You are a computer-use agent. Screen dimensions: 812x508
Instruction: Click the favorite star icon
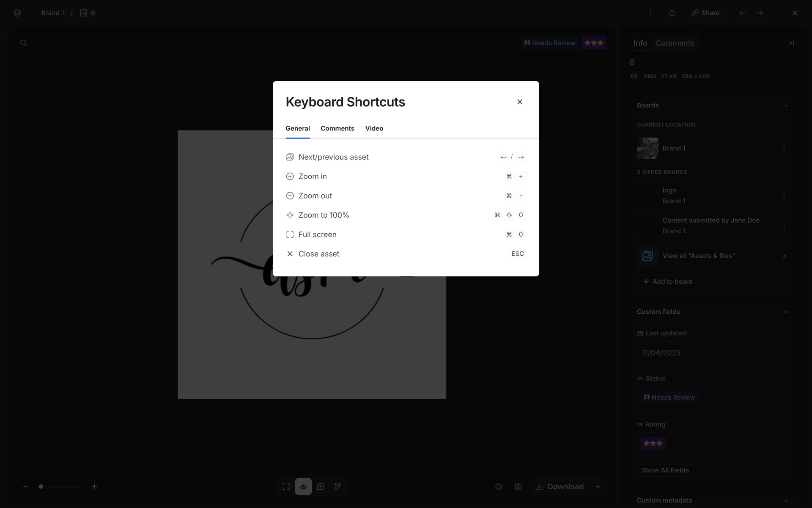tap(672, 13)
